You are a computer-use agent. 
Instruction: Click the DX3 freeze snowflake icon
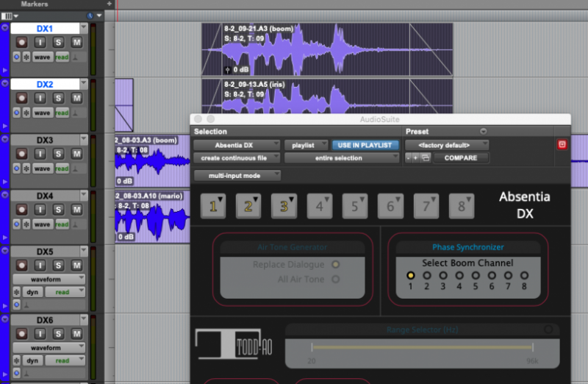click(26, 168)
